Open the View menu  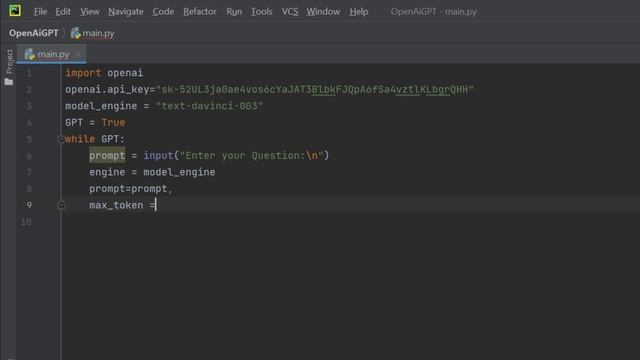point(89,11)
